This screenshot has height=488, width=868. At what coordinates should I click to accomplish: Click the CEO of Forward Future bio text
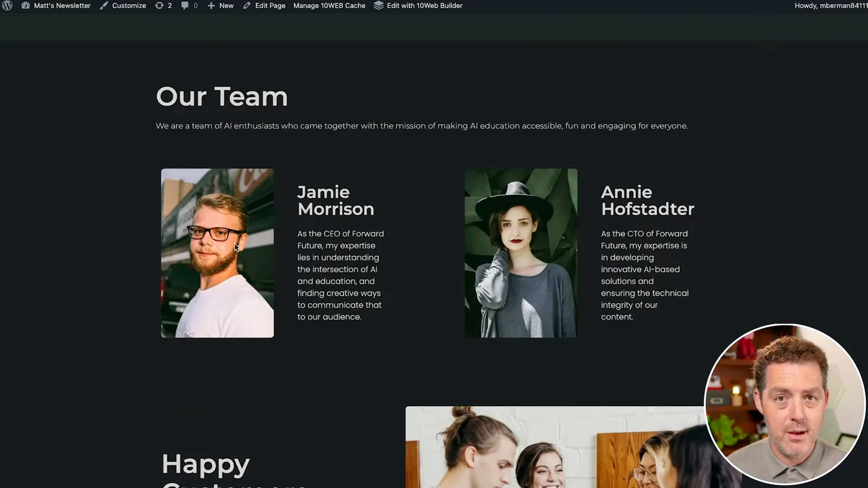tap(341, 275)
